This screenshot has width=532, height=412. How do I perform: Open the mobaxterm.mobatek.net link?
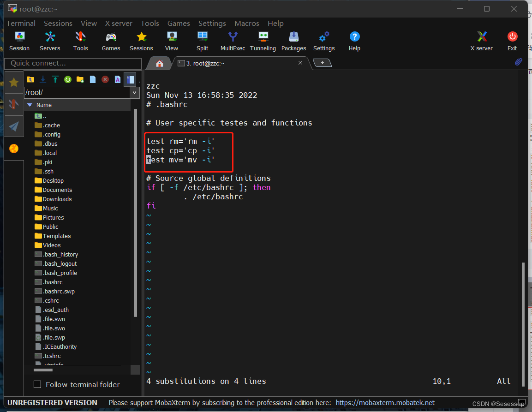click(x=385, y=402)
